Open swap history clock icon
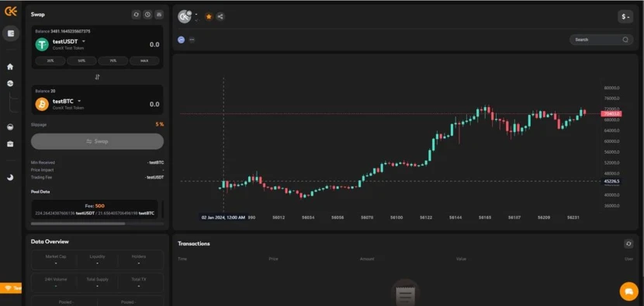 (x=147, y=15)
